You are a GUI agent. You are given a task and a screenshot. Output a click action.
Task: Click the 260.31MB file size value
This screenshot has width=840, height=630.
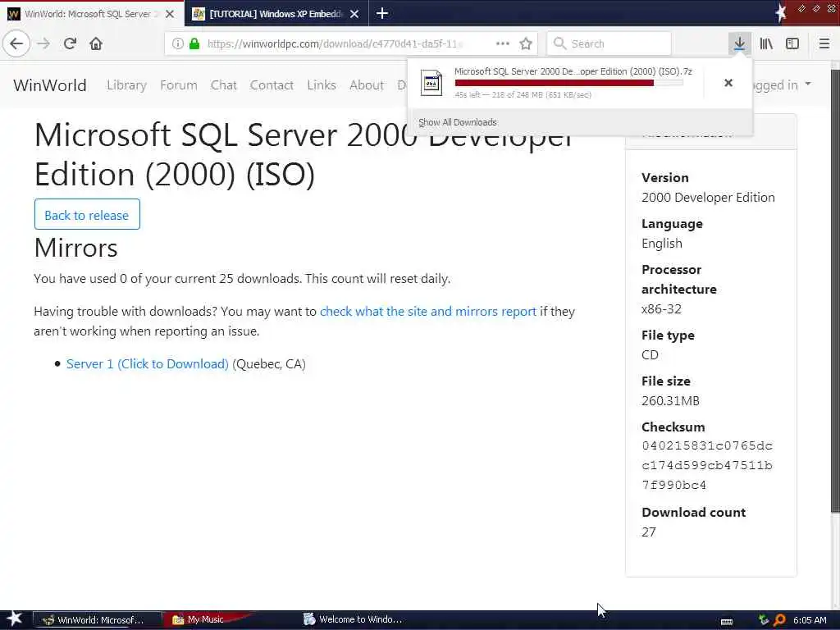[670, 400]
